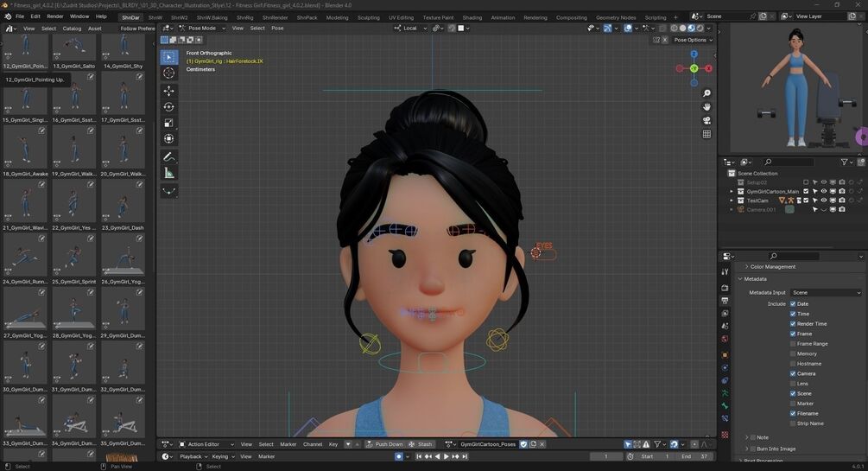The image size is (868, 471).
Task: Pick the Transform tool
Action: click(168, 138)
